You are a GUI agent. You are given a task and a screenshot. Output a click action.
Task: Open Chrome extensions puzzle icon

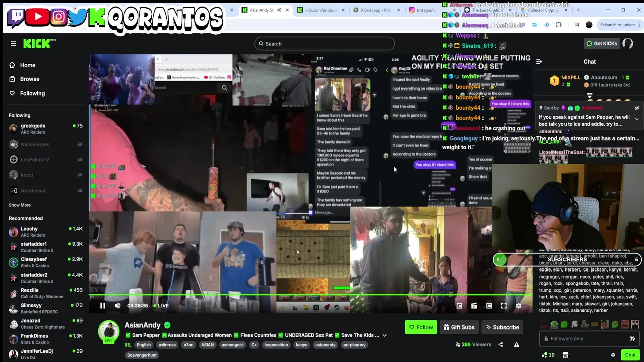click(559, 25)
